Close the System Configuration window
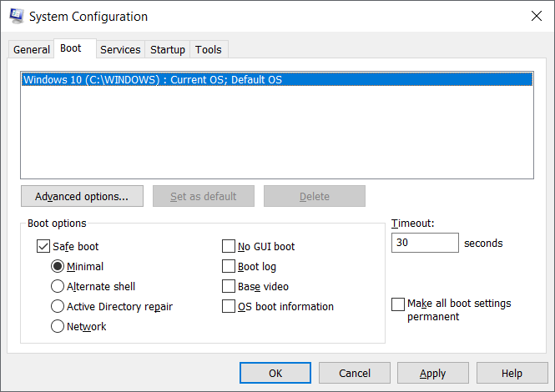The height and width of the screenshot is (392, 555). [535, 16]
